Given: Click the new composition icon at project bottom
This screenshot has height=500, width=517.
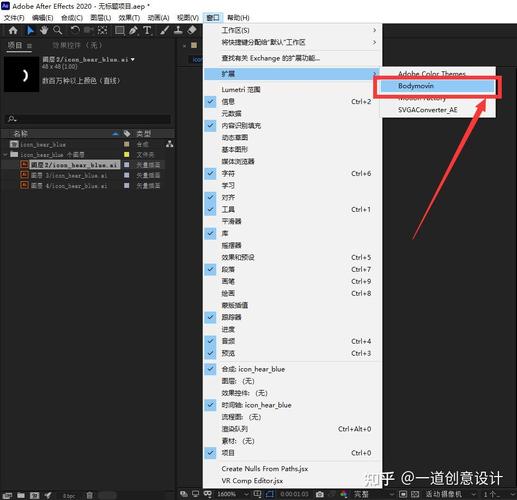Looking at the screenshot, I should pyautogui.click(x=34, y=495).
